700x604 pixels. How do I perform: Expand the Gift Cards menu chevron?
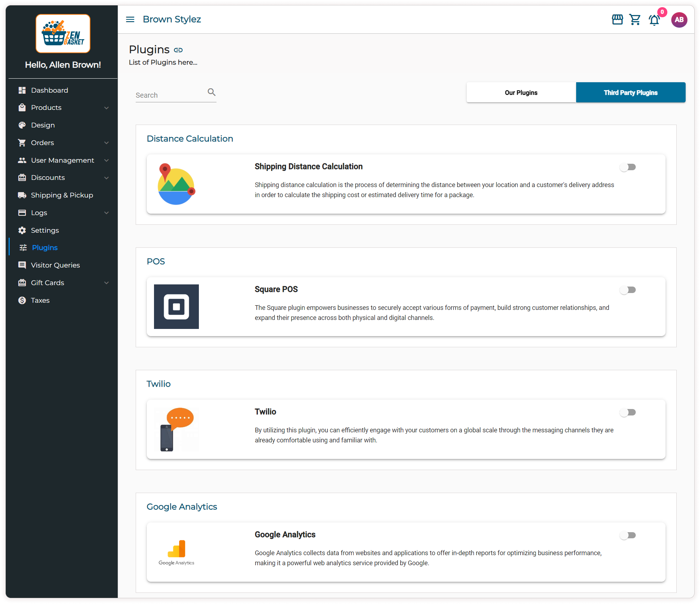106,283
